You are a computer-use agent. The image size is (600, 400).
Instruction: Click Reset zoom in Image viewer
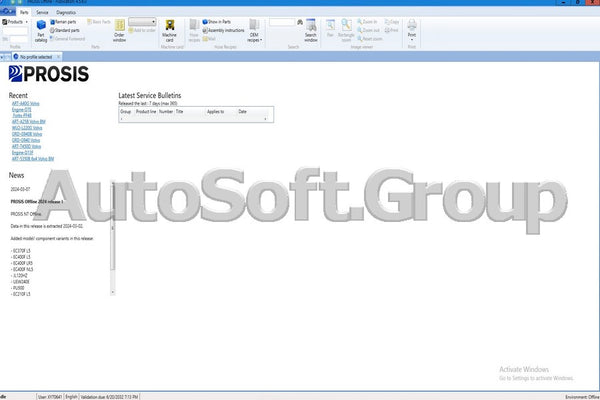[x=370, y=39]
